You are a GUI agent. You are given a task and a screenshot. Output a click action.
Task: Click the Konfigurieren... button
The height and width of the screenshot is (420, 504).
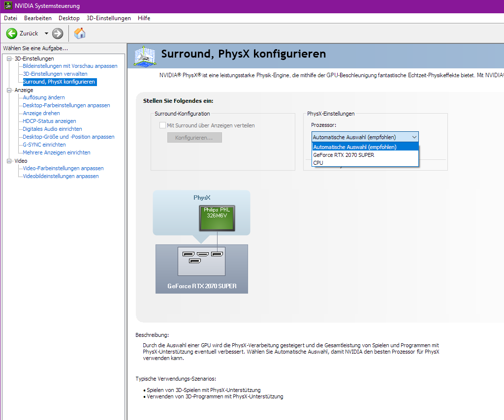(x=194, y=137)
